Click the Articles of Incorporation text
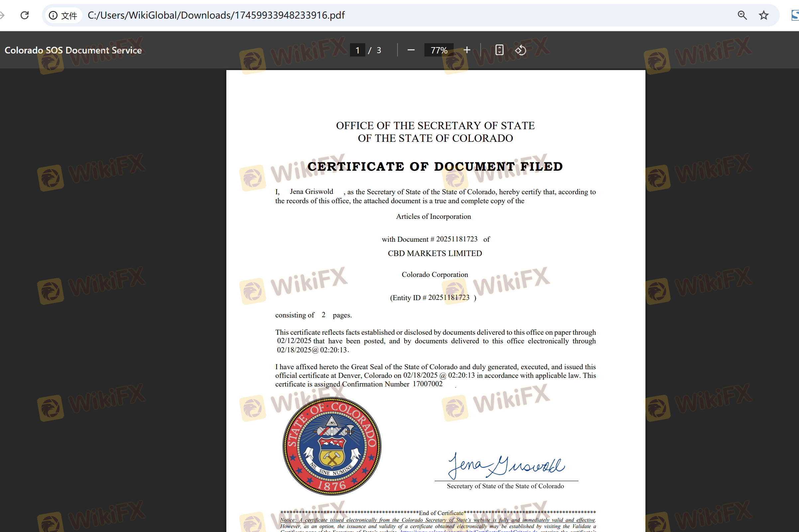 (433, 217)
